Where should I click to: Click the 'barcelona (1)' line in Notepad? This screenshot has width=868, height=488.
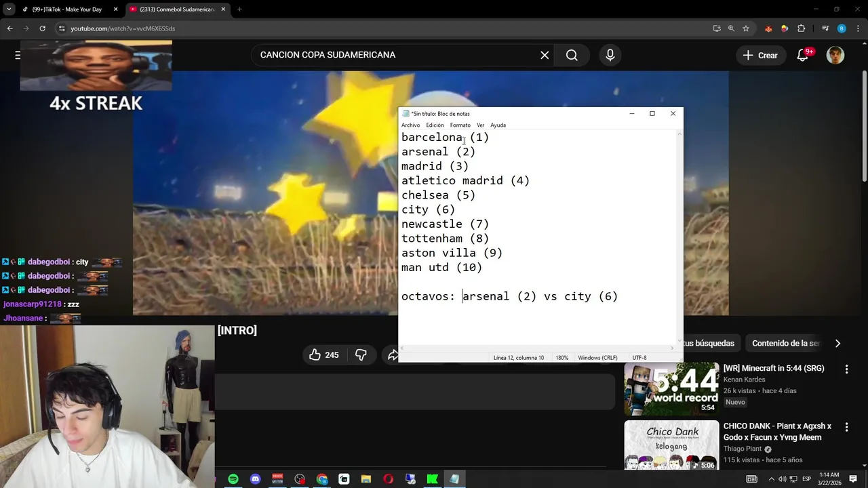tap(445, 138)
